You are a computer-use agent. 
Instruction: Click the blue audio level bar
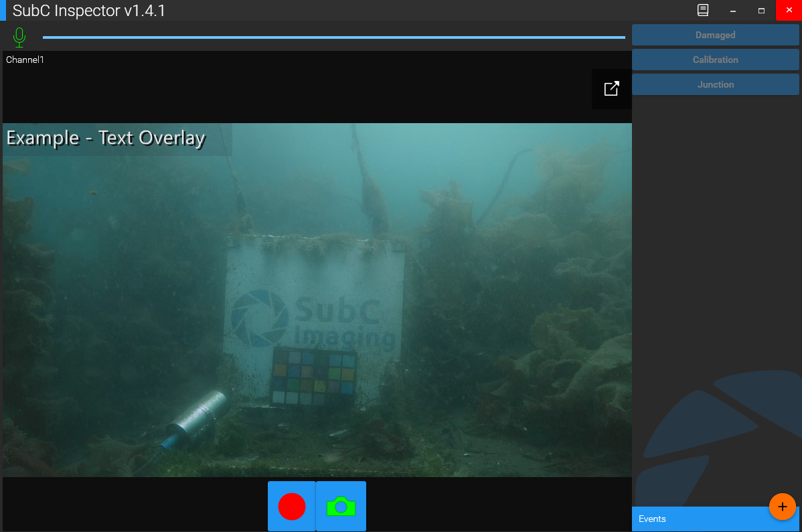coord(333,37)
